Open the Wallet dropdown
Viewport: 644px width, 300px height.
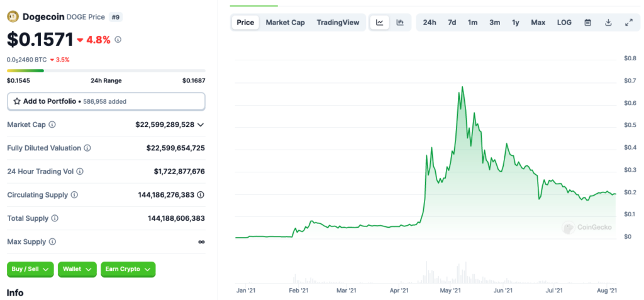[x=77, y=269]
